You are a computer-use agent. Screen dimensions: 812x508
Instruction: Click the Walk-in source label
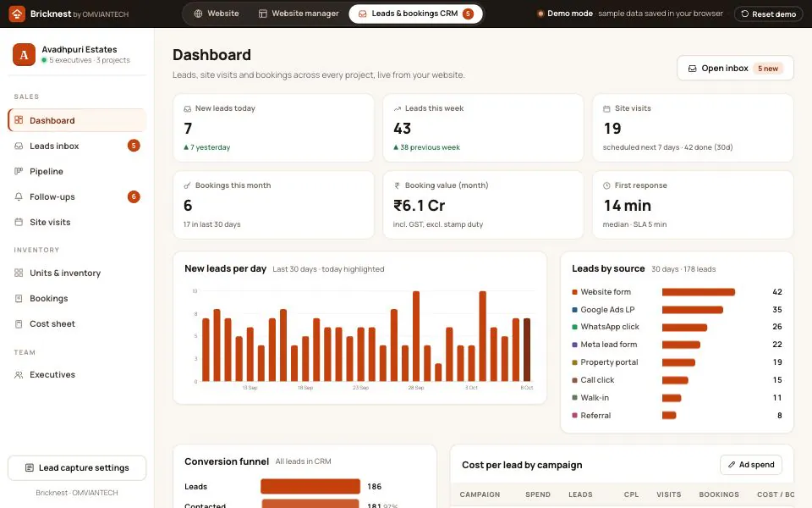pos(595,398)
